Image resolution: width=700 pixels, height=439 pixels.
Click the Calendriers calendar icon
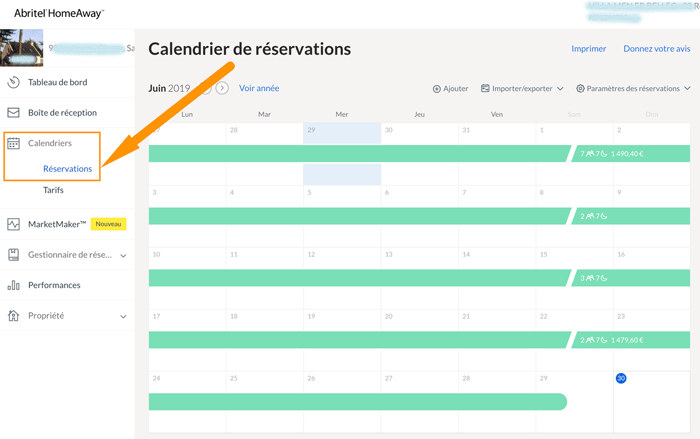point(14,144)
